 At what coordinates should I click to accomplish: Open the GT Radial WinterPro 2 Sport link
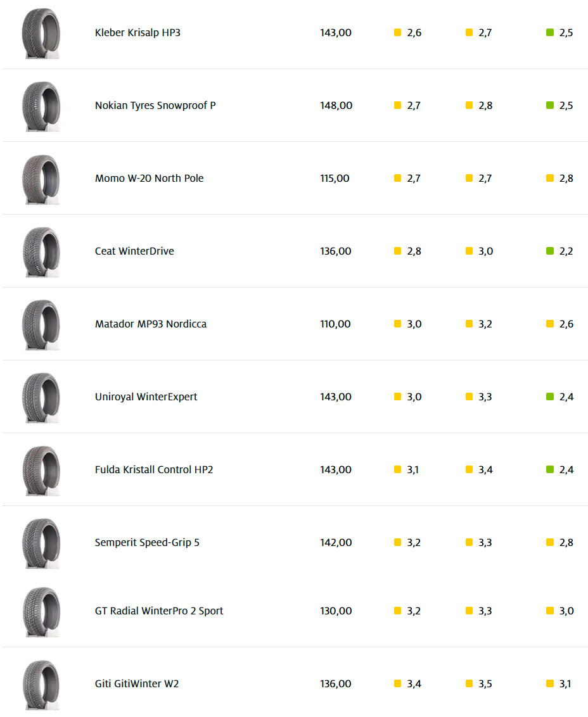pos(159,611)
